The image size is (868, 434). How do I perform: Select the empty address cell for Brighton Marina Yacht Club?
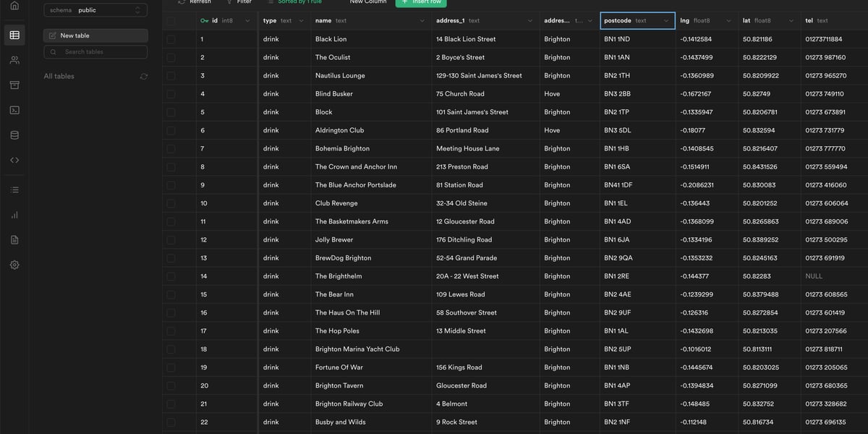(485, 349)
